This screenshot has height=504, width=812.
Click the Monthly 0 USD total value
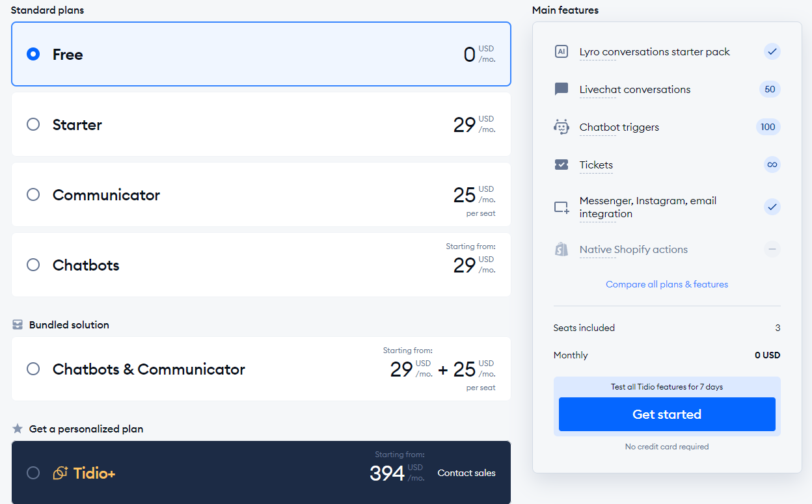pos(767,355)
